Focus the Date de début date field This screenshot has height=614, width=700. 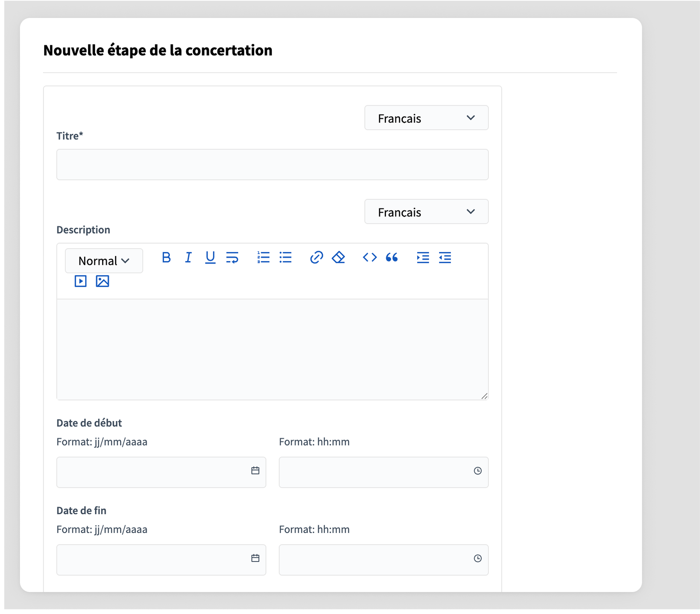tap(161, 473)
